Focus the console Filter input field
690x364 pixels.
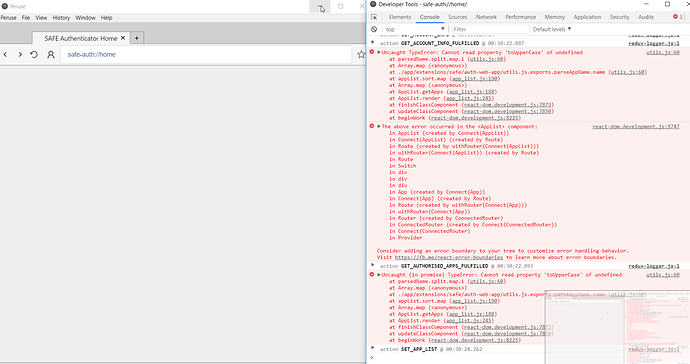click(490, 29)
